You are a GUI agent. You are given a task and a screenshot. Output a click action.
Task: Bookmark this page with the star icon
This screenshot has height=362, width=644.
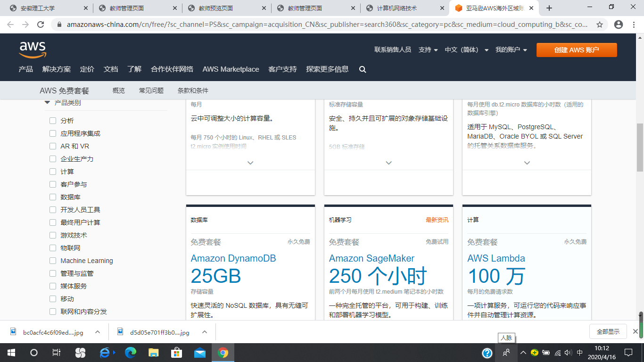point(600,25)
